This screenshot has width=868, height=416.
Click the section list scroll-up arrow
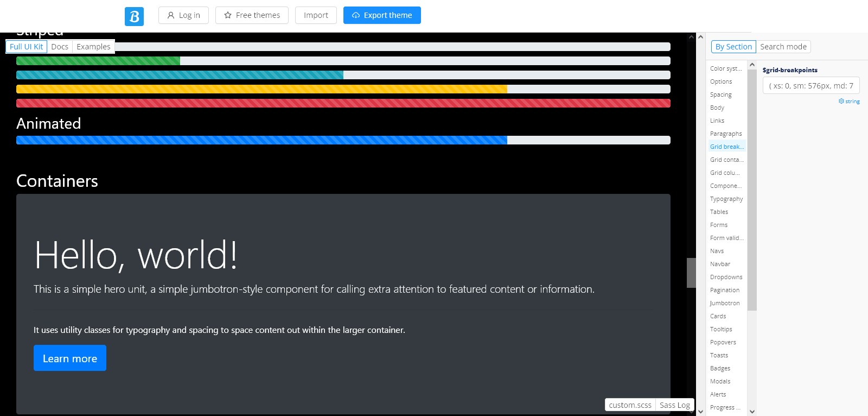(x=752, y=65)
